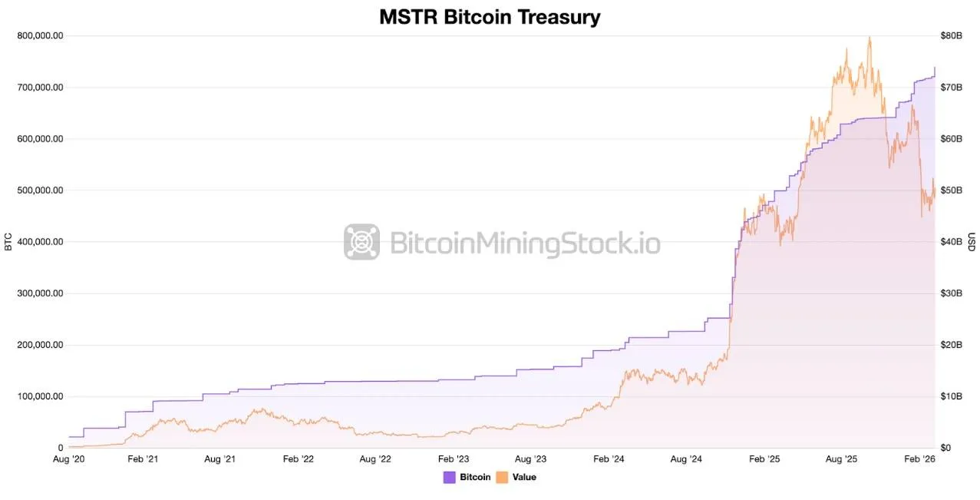The width and height of the screenshot is (980, 500).
Task: Click the Aug '22 x-axis label
Action: [x=375, y=459]
